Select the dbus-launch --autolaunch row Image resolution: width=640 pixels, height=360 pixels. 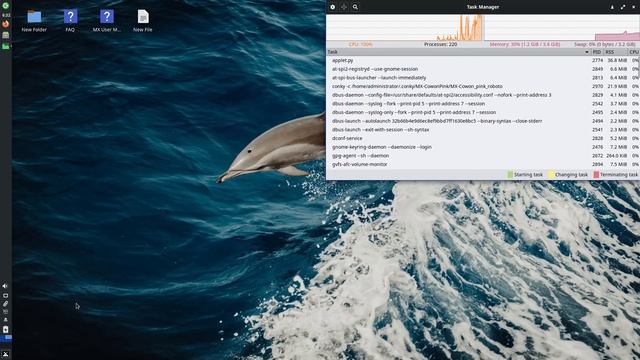click(483, 121)
